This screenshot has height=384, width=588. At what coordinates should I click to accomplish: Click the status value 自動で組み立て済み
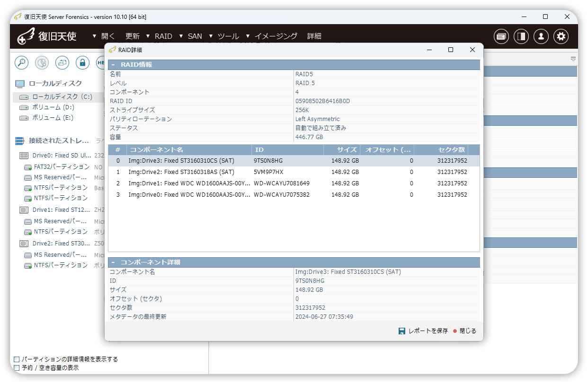point(321,128)
